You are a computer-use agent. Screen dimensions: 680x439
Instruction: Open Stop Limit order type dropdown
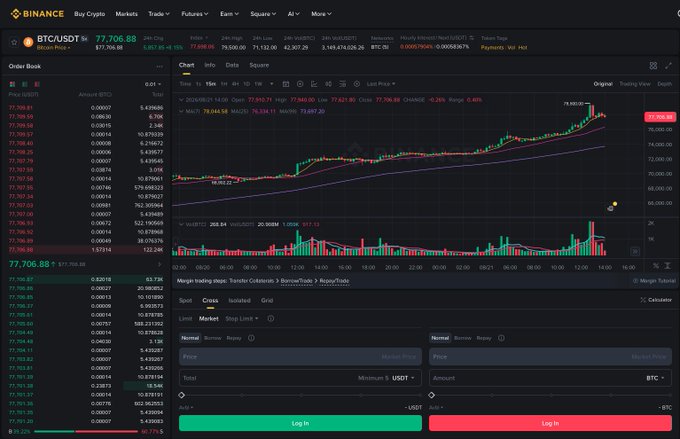click(x=242, y=318)
